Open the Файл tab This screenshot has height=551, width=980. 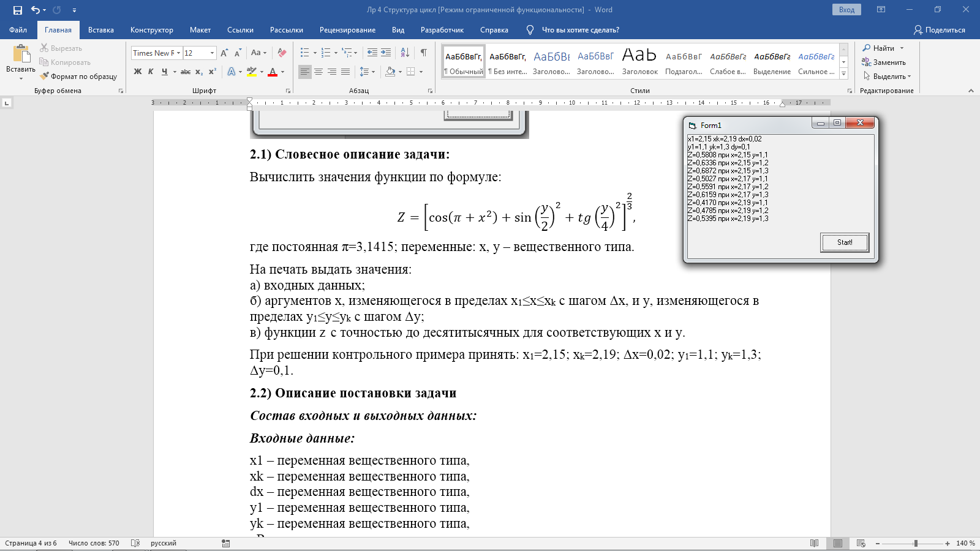pyautogui.click(x=18, y=29)
